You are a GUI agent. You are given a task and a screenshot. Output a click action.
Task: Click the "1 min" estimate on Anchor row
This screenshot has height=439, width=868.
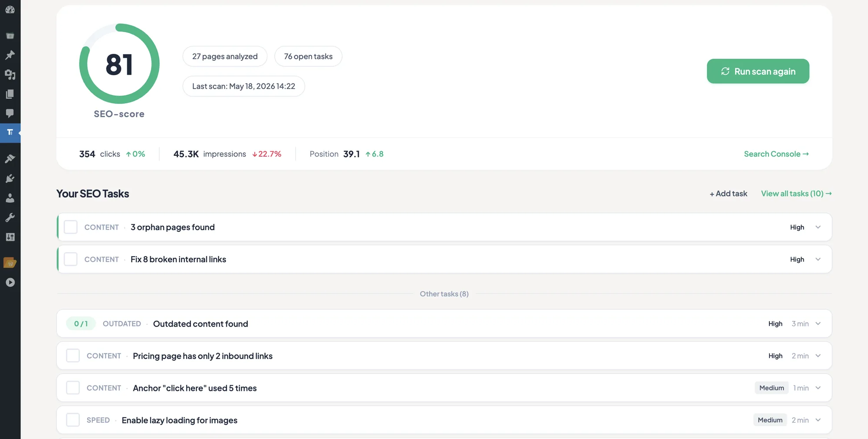click(801, 388)
